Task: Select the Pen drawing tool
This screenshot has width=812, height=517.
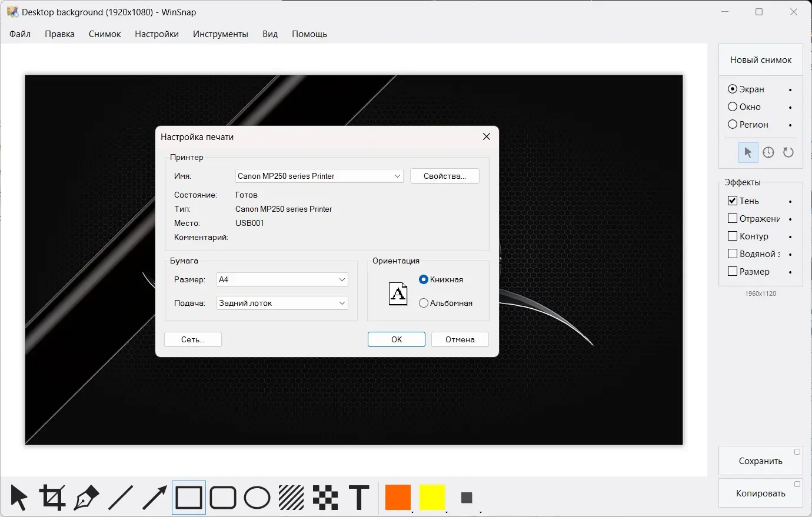Action: pos(86,498)
